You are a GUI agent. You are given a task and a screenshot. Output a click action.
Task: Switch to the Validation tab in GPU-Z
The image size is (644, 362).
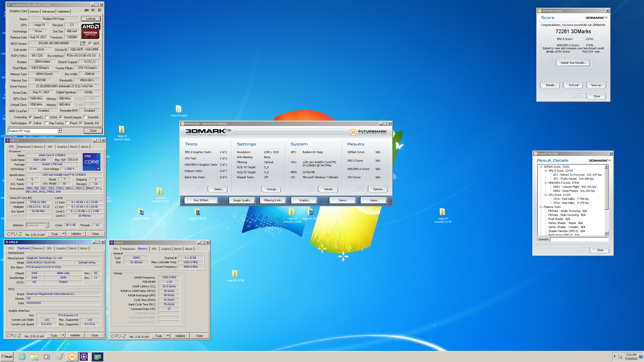pos(63,11)
